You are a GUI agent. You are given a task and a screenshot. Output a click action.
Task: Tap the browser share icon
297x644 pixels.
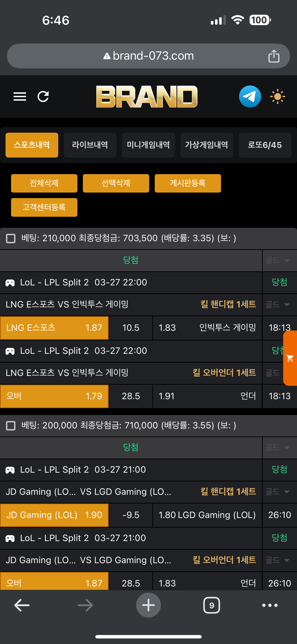274,56
